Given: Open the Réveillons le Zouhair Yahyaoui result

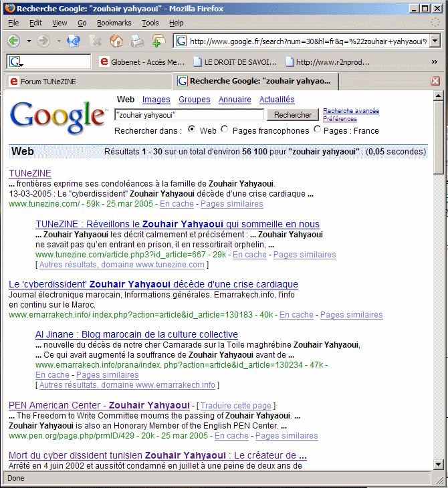Looking at the screenshot, I should tap(177, 224).
